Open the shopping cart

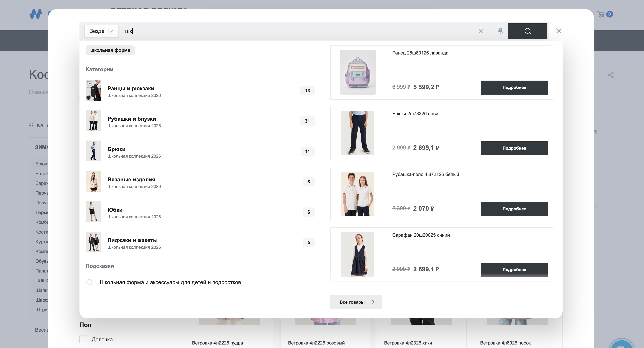coord(605,14)
